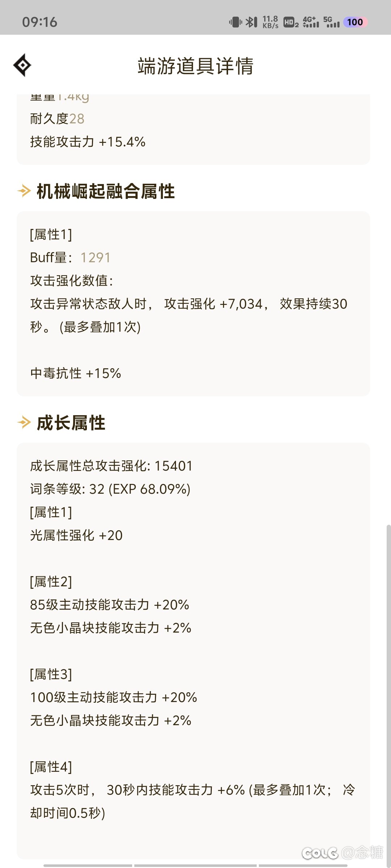Tap the 中毒抗性 +15% line
The width and height of the screenshot is (391, 868).
(76, 373)
